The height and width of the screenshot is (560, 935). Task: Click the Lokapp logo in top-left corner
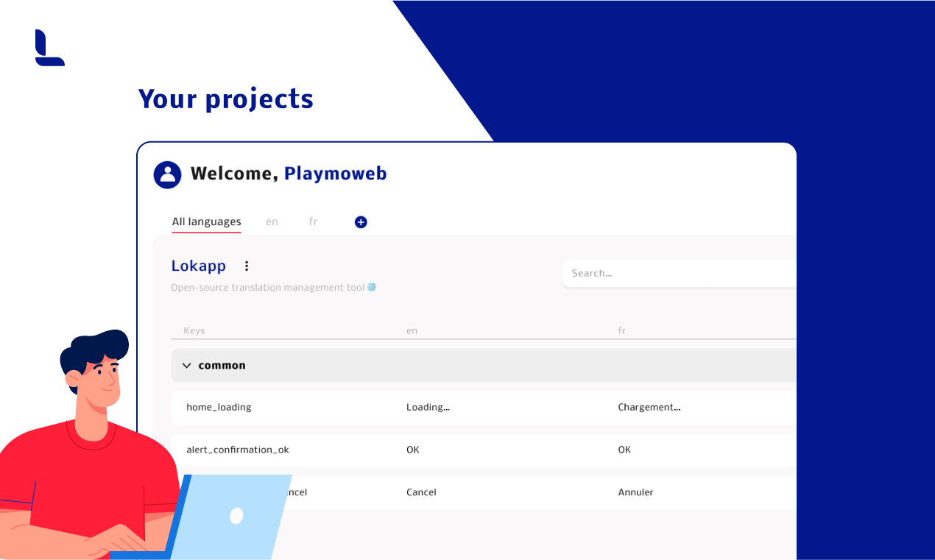[x=49, y=48]
